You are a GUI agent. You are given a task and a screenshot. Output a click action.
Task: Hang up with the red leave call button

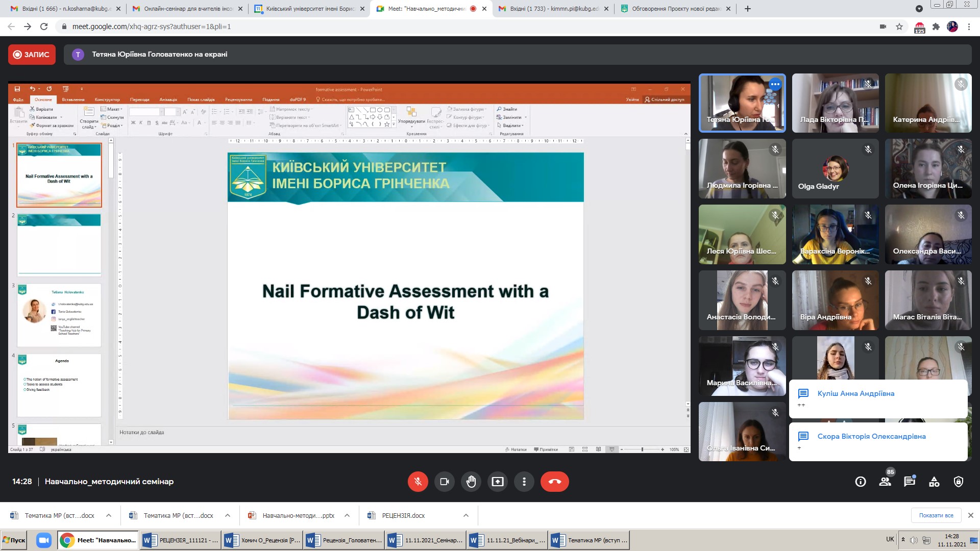pyautogui.click(x=554, y=482)
